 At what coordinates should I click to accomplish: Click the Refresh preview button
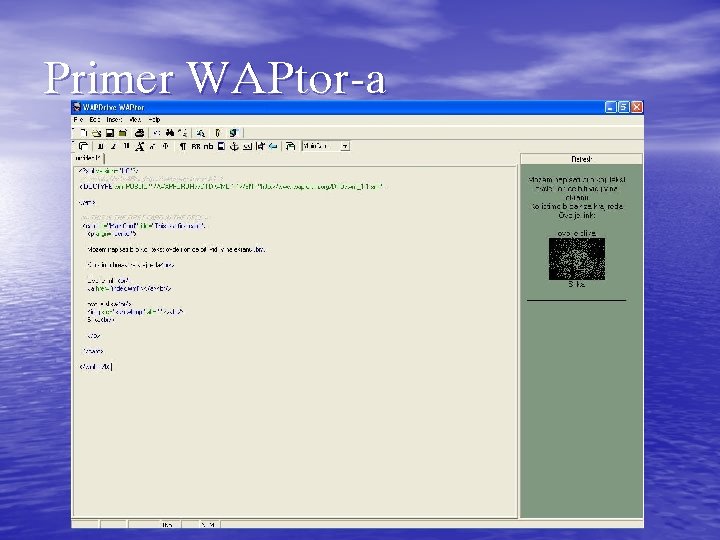tap(581, 159)
